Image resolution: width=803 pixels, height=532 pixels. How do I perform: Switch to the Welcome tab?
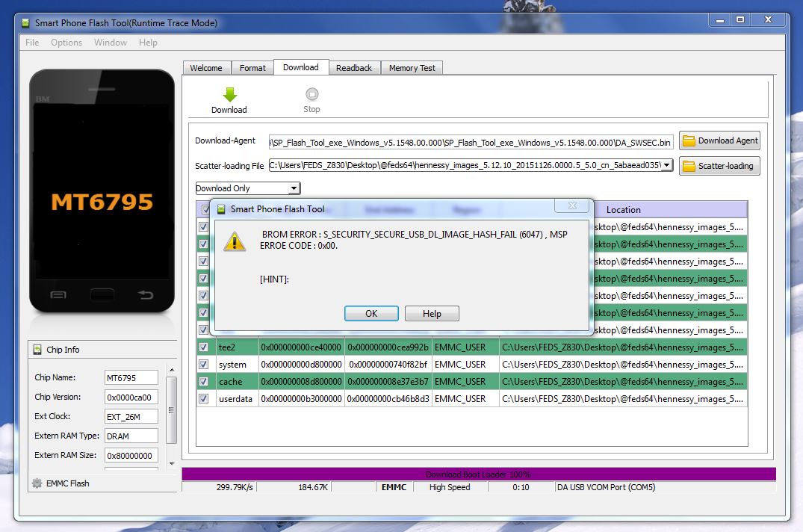[x=206, y=68]
